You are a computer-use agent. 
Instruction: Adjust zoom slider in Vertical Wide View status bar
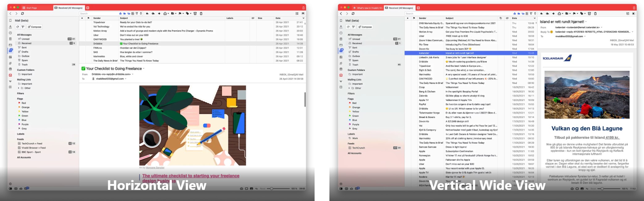(x=609, y=188)
